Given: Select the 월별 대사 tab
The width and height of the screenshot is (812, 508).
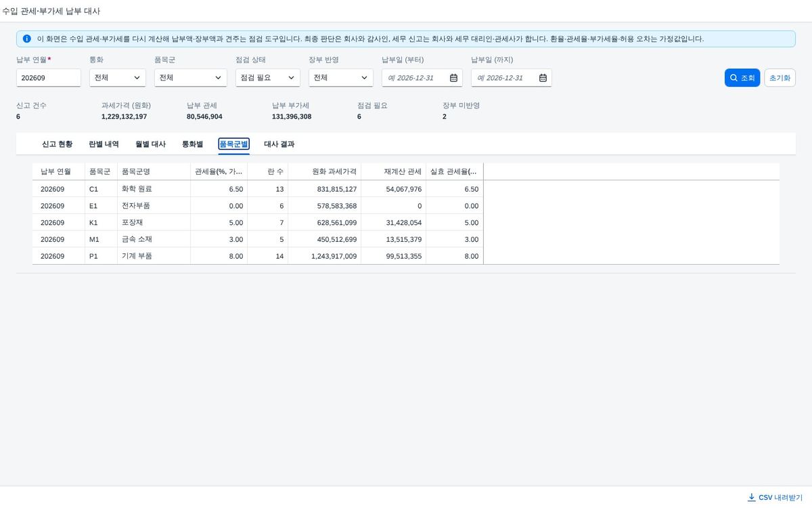Looking at the screenshot, I should point(150,144).
